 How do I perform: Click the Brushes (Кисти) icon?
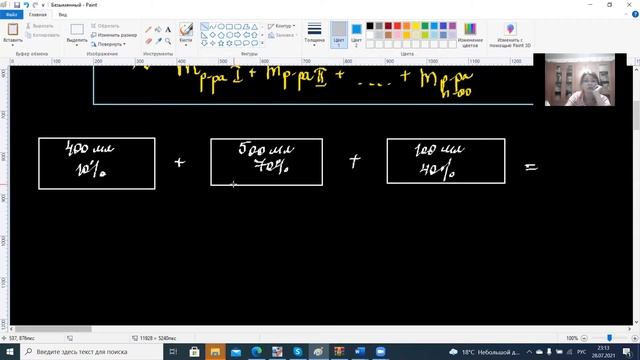tap(186, 29)
